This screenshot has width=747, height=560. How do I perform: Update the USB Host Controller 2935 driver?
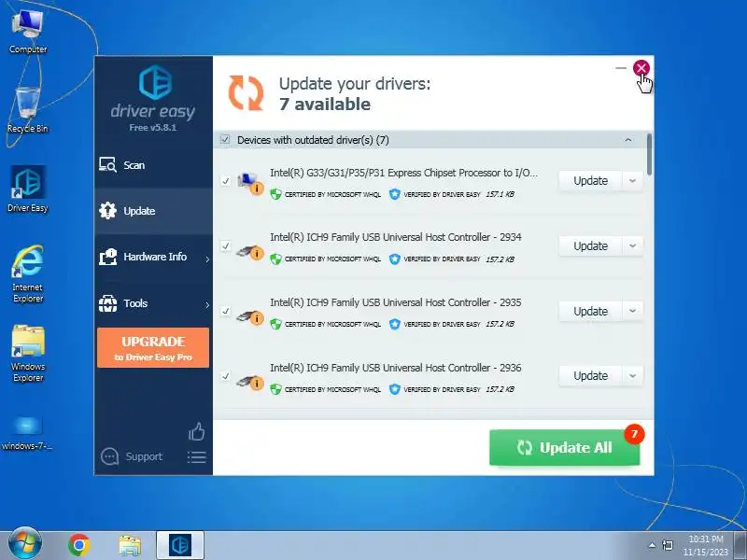(x=590, y=311)
